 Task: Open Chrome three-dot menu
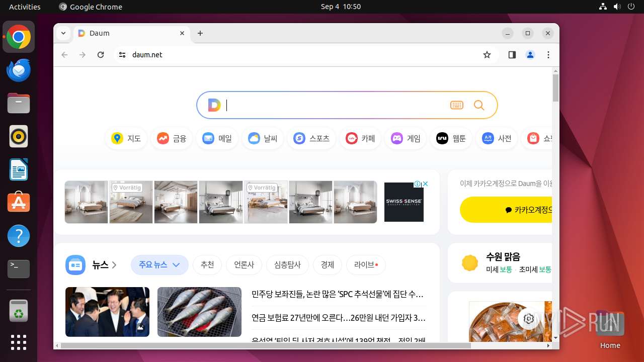(548, 55)
